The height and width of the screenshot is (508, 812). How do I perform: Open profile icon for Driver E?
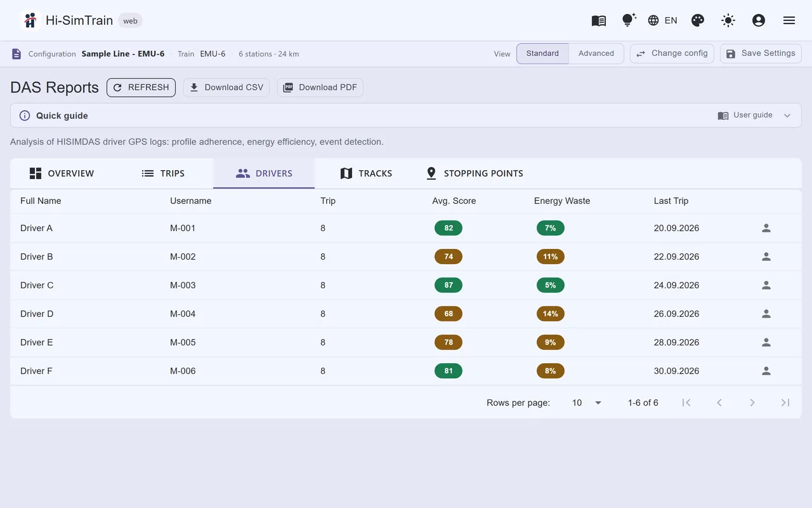pos(766,342)
